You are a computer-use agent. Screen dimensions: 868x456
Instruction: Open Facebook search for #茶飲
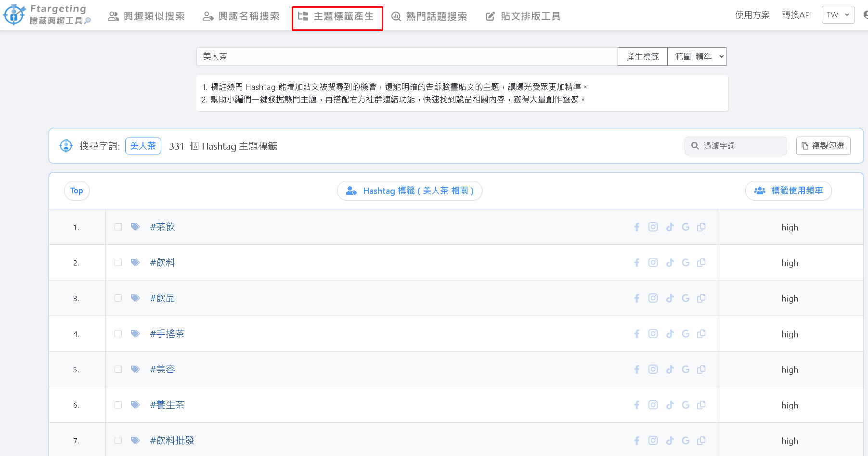coord(637,227)
